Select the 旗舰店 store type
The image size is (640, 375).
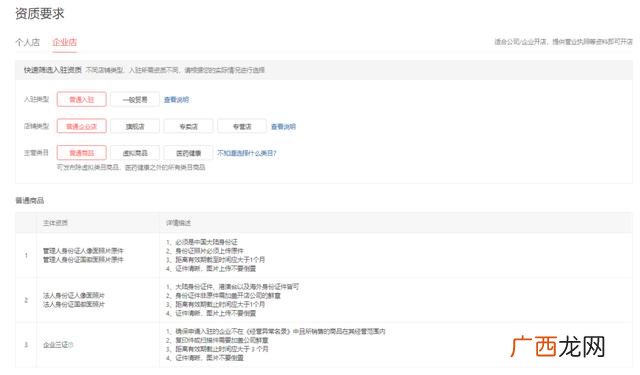(x=135, y=126)
